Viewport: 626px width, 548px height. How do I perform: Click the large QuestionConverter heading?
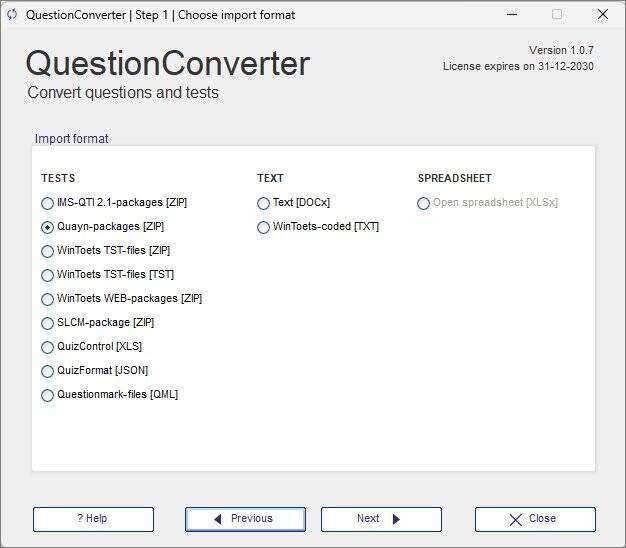(168, 63)
